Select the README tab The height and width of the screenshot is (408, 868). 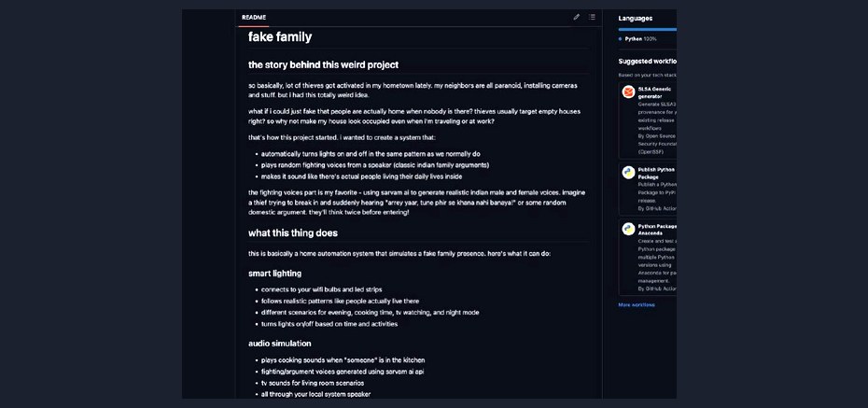tap(254, 18)
